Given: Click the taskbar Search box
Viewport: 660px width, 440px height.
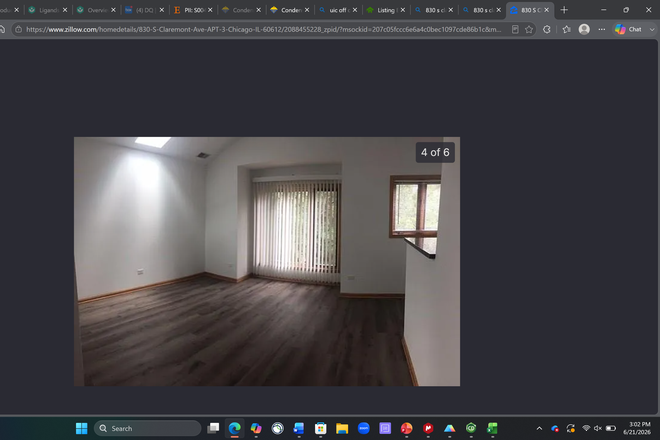Looking at the screenshot, I should (147, 428).
